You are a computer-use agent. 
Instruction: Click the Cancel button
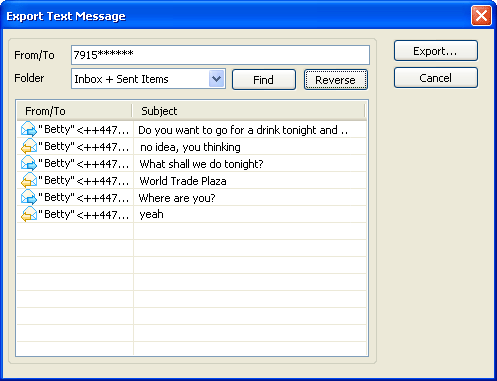(x=436, y=78)
